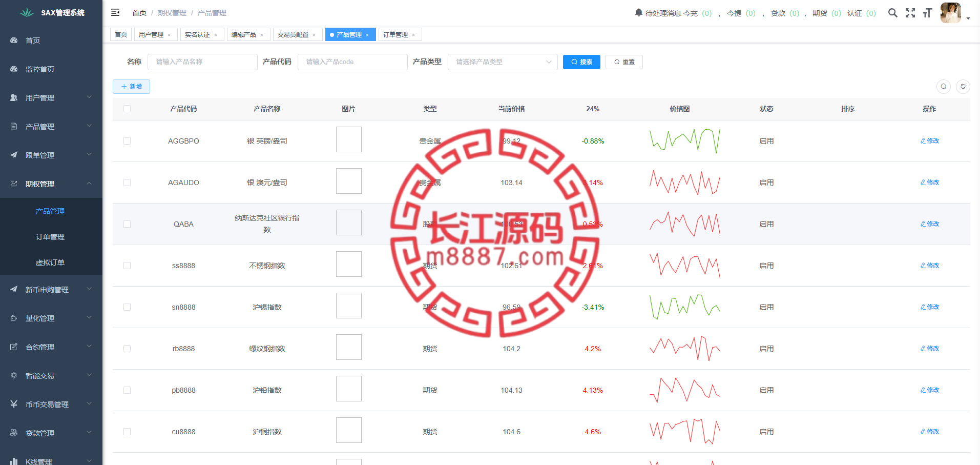The height and width of the screenshot is (465, 980).
Task: Open 虚拟订单 in sidebar submenu
Action: coord(50,262)
